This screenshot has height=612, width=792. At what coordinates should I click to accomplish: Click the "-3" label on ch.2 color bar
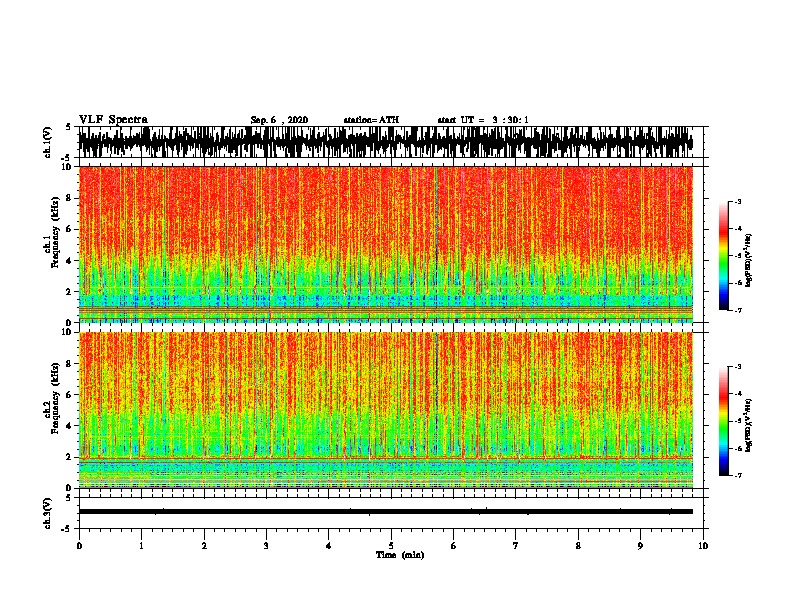pyautogui.click(x=737, y=367)
